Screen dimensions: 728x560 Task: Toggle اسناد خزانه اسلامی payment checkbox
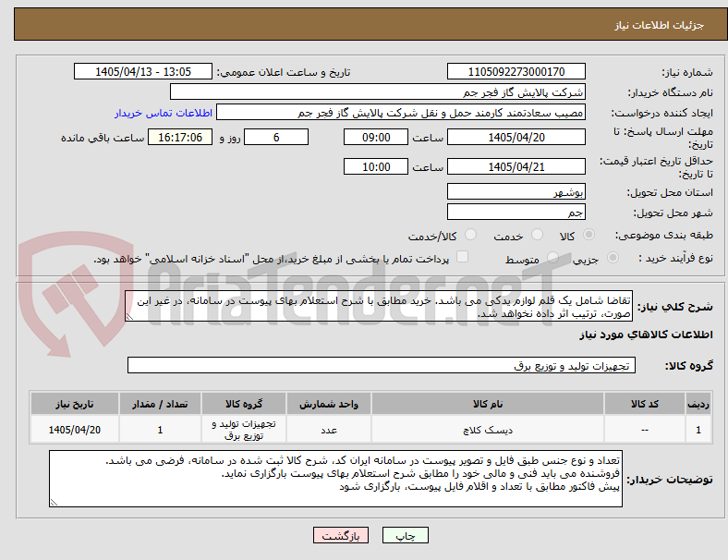463,257
